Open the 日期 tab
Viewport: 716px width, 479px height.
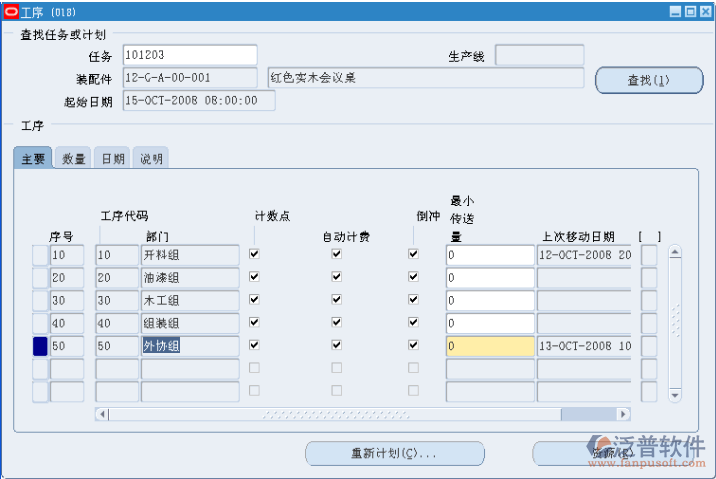point(112,158)
